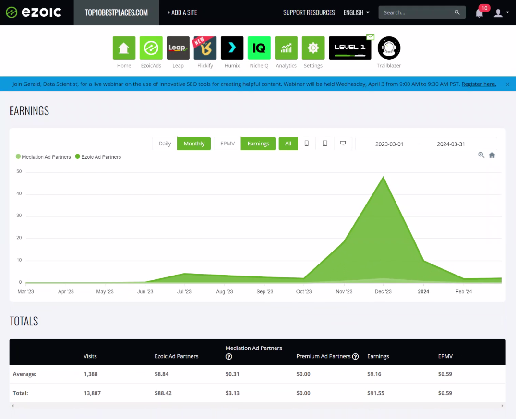Click average Mediation value $0.31
The height and width of the screenshot is (420, 516).
click(x=232, y=374)
